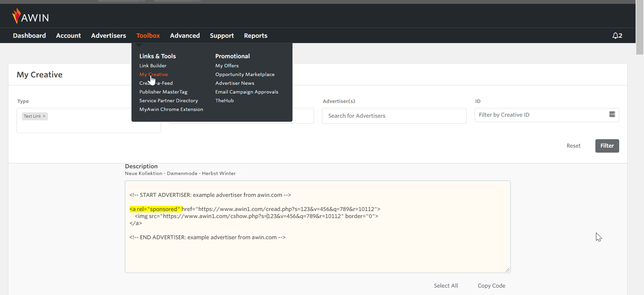The image size is (644, 295).
Task: Click the MyAwin Chrome Extension link
Action: click(171, 109)
